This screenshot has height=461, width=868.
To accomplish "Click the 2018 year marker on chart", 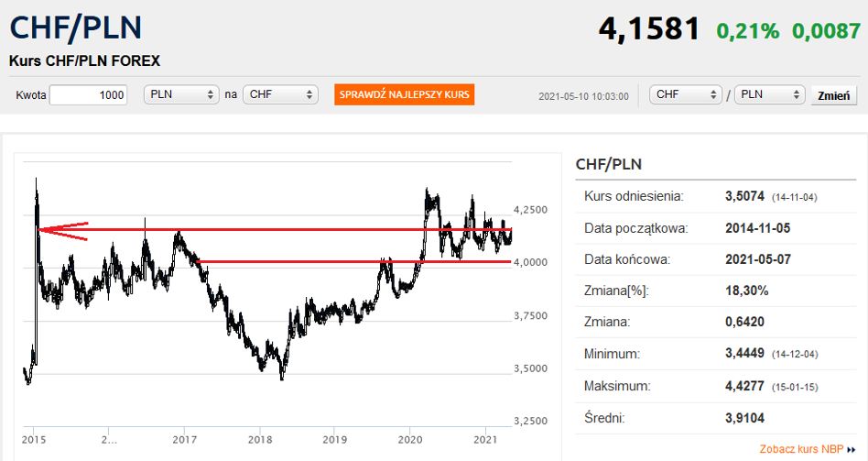I will tap(259, 437).
